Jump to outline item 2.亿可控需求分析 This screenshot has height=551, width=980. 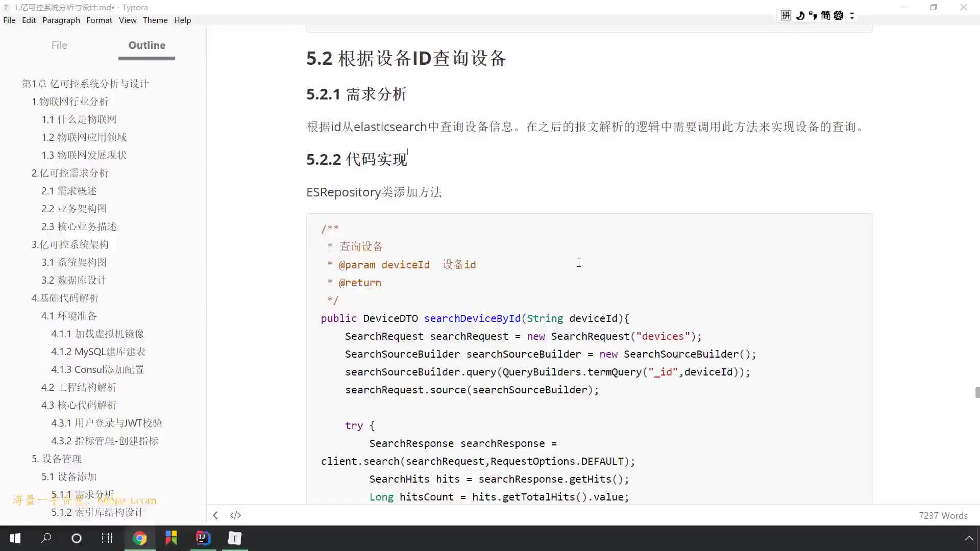tap(70, 173)
